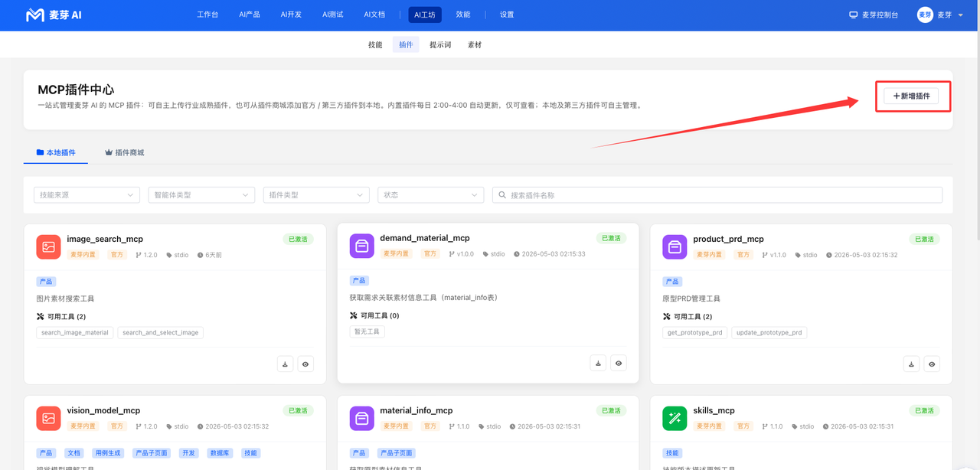Open the material_info_mcp plugin icon
Image resolution: width=980 pixels, height=470 pixels.
pos(362,418)
